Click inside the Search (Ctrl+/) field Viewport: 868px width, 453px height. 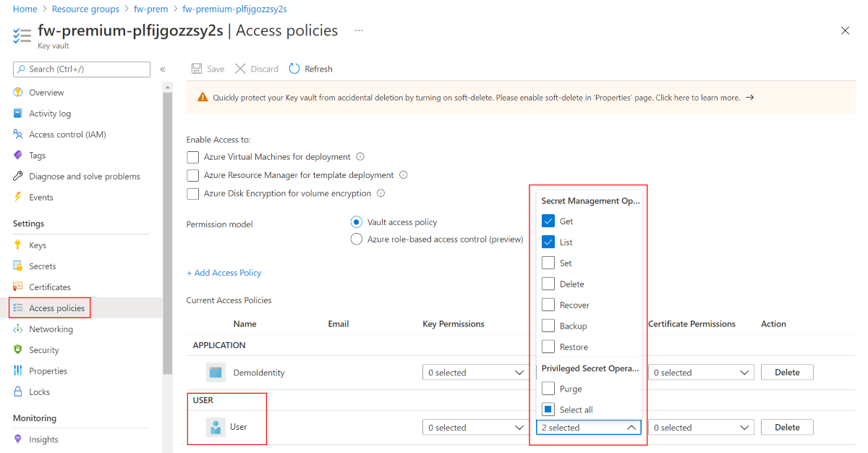(81, 69)
